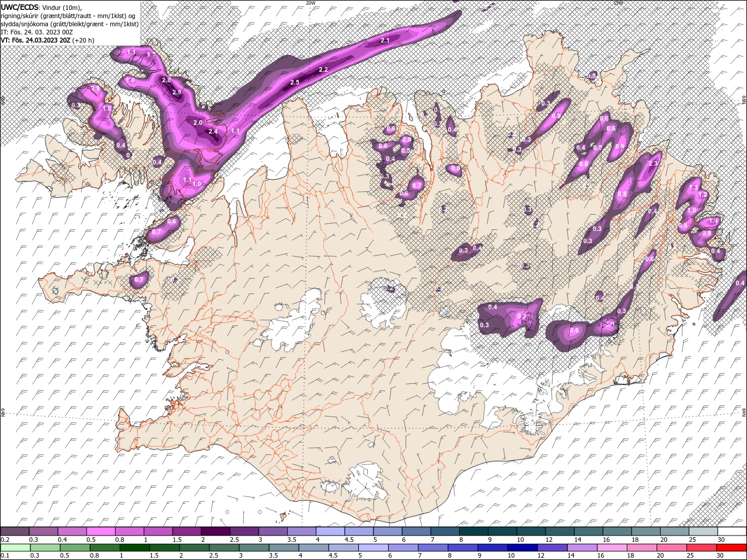Select the 25–30 red-pink rain swatch
Viewport: 747px width, 560px height.
point(701,548)
